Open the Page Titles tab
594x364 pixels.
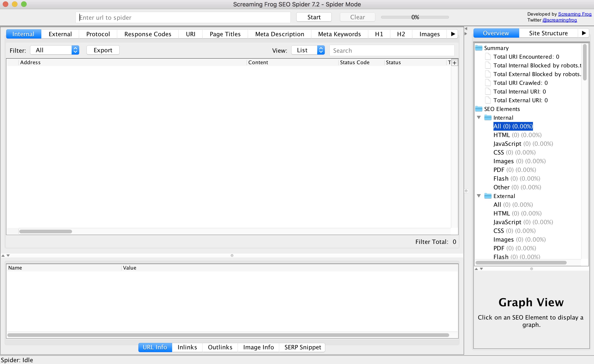(225, 34)
